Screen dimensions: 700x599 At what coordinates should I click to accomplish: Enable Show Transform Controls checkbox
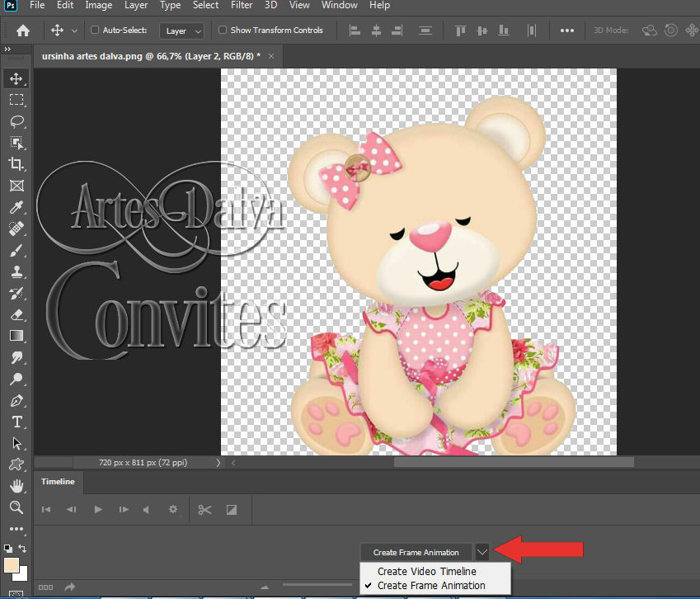(223, 30)
